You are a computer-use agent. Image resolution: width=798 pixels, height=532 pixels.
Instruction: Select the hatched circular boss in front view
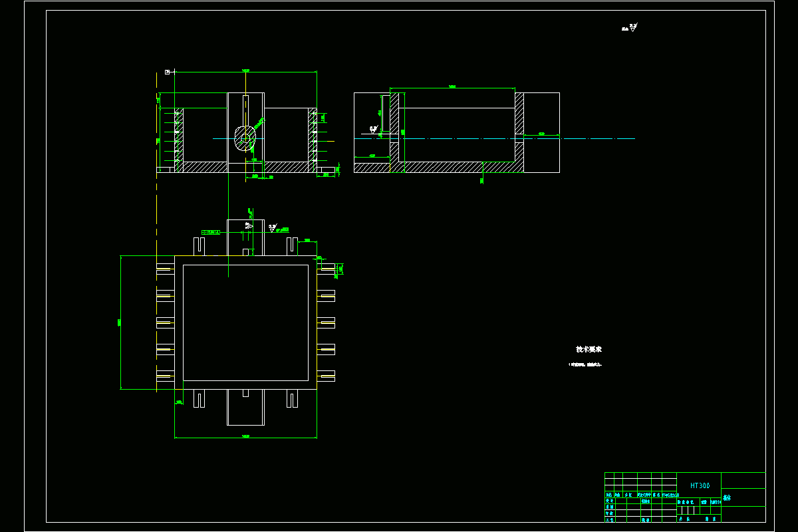pyautogui.click(x=245, y=138)
